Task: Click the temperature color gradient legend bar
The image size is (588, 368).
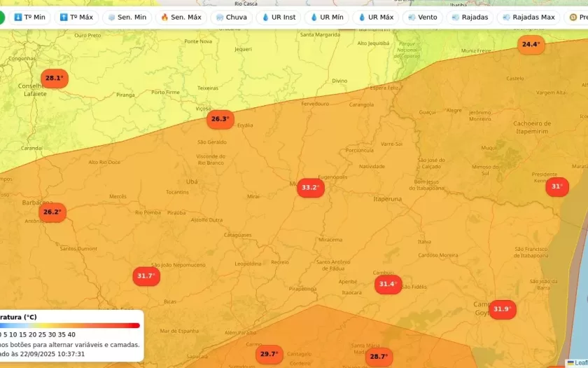Action: coord(70,325)
